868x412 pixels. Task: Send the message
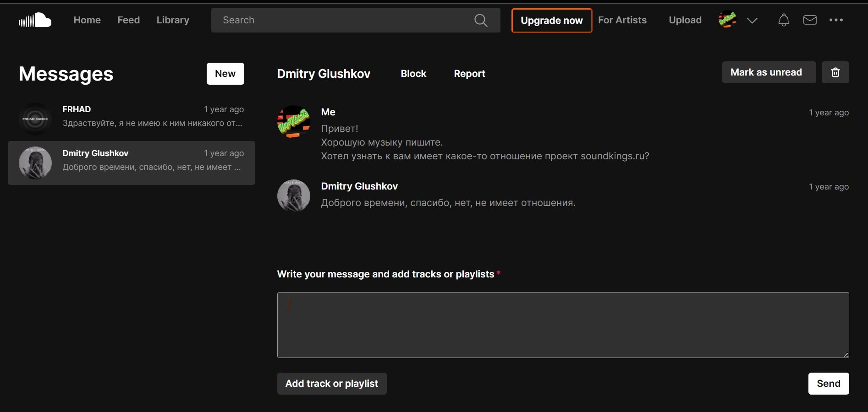coord(829,384)
